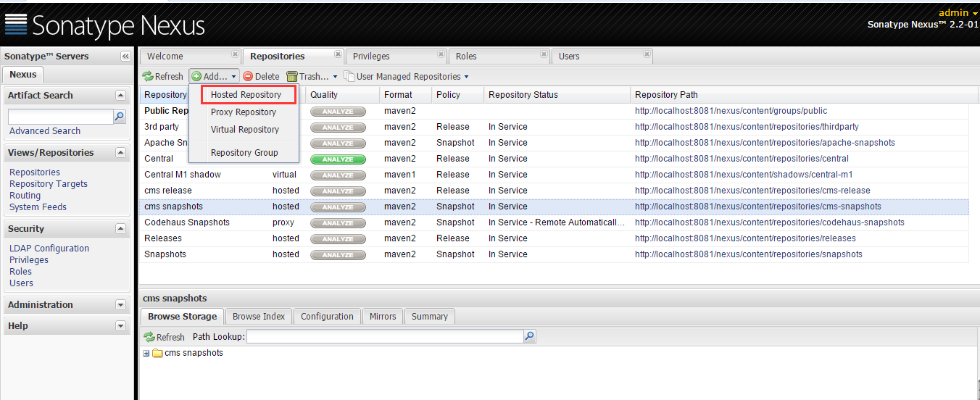Image resolution: width=980 pixels, height=400 pixels.
Task: Open the Repository Targets link
Action: (49, 184)
